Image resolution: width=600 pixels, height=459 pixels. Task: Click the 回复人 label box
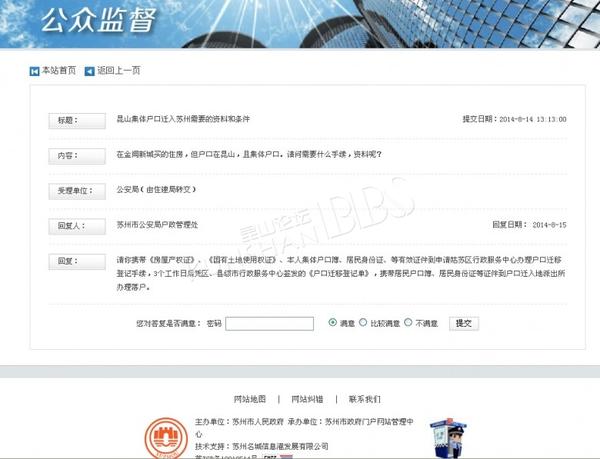78,226
